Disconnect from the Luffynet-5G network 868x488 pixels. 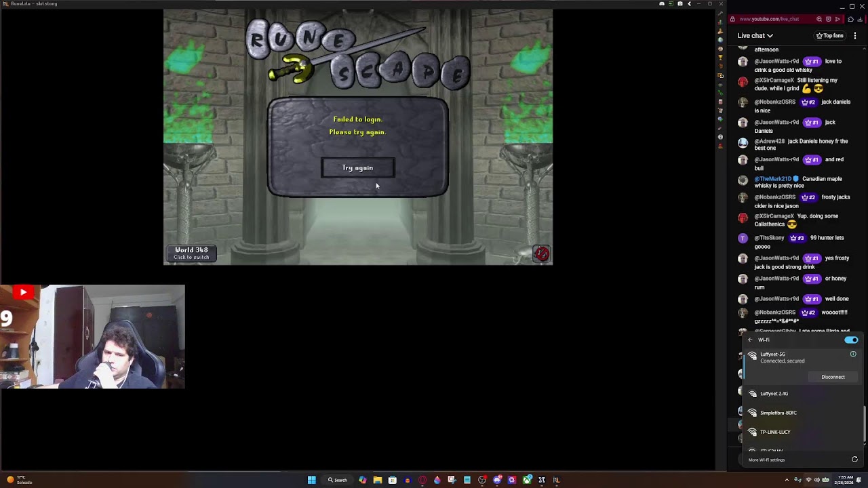(x=833, y=377)
